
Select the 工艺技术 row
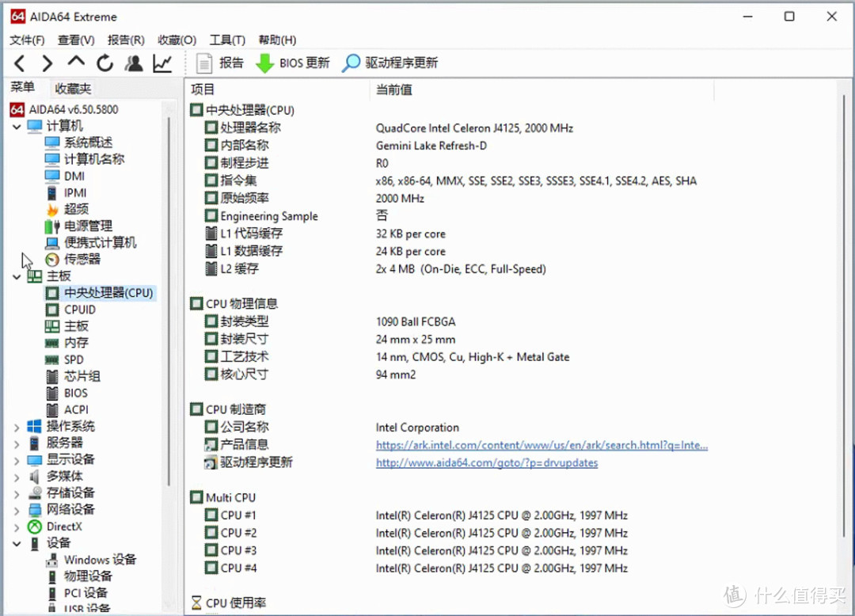(387, 357)
